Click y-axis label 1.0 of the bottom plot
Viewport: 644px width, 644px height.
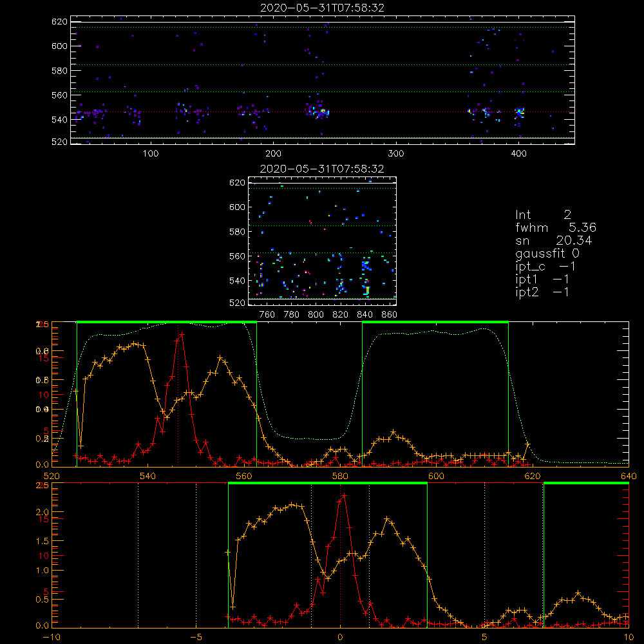pos(43,570)
